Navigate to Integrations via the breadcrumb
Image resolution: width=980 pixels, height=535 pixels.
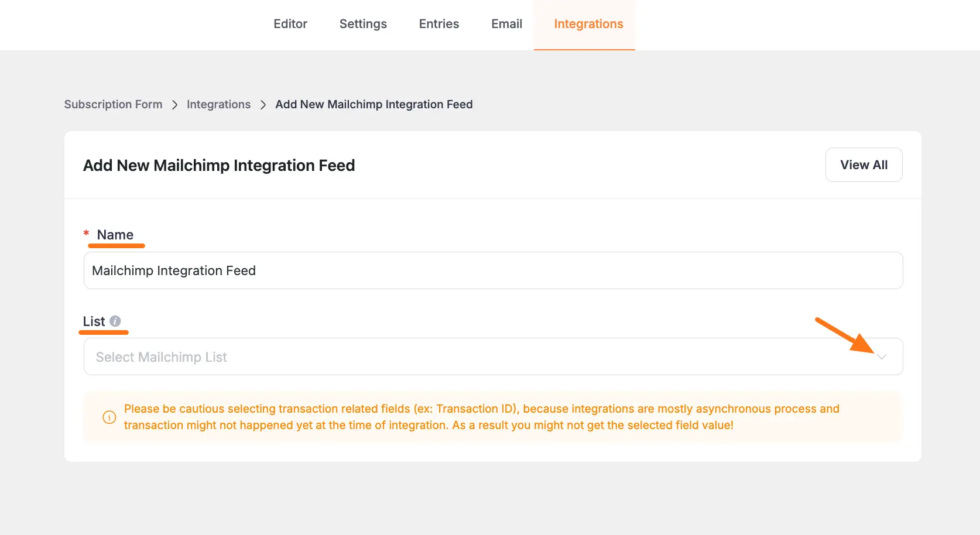[x=218, y=104]
